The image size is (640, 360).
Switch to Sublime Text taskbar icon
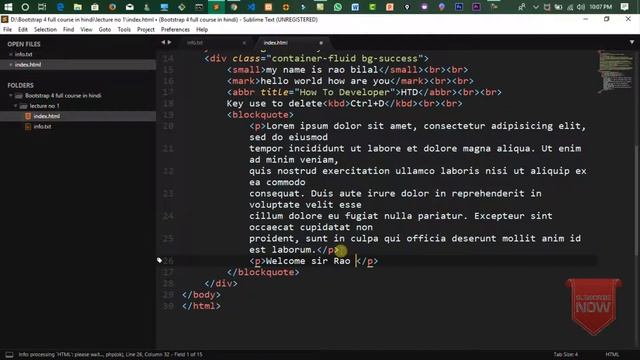point(216,7)
